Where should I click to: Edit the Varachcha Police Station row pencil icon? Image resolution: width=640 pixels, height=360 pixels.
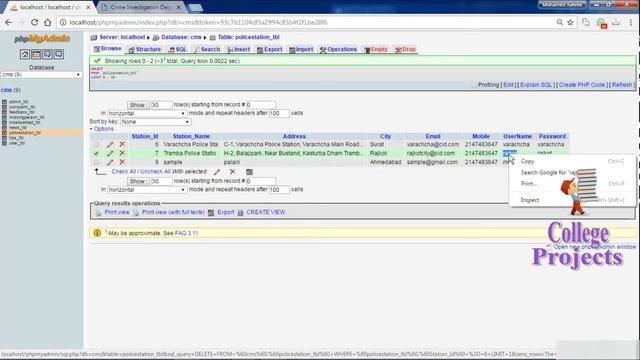pyautogui.click(x=110, y=144)
